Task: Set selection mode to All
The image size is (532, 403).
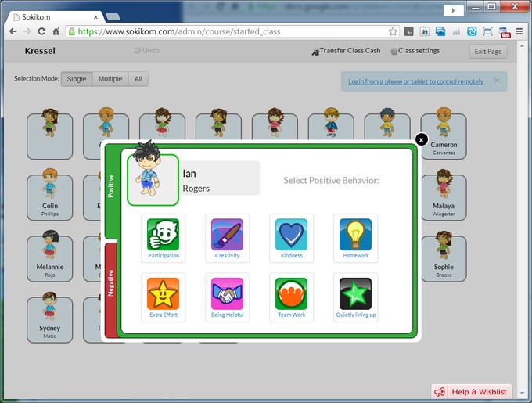Action: pos(138,79)
